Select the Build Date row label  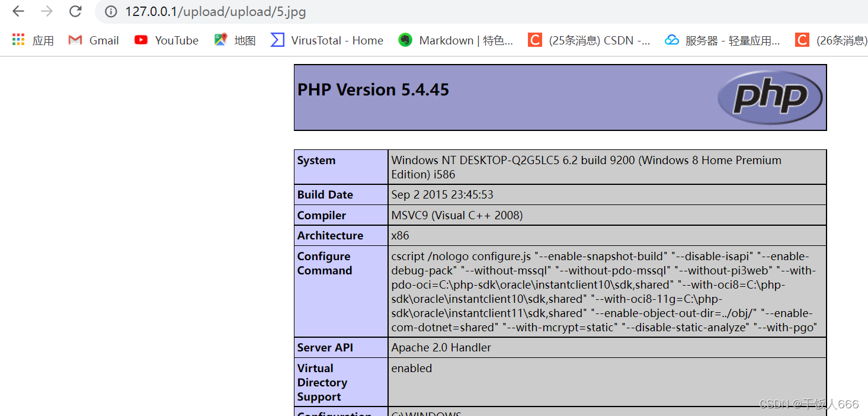(x=325, y=195)
